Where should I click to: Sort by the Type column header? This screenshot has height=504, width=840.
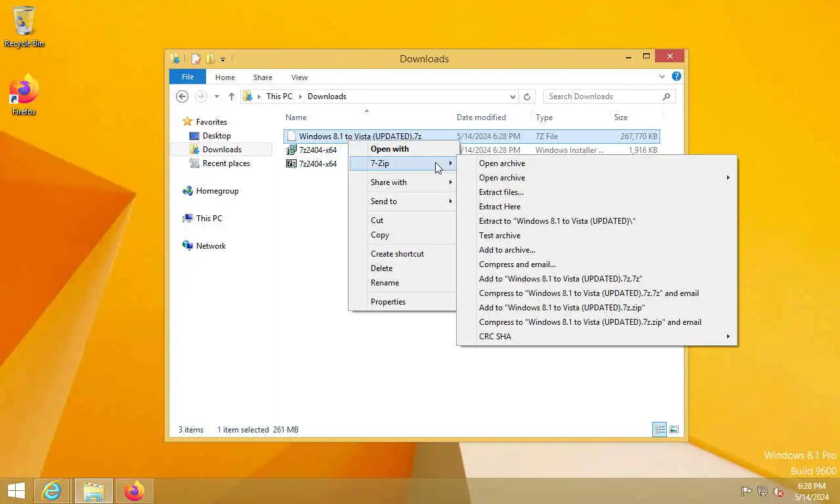pyautogui.click(x=544, y=117)
